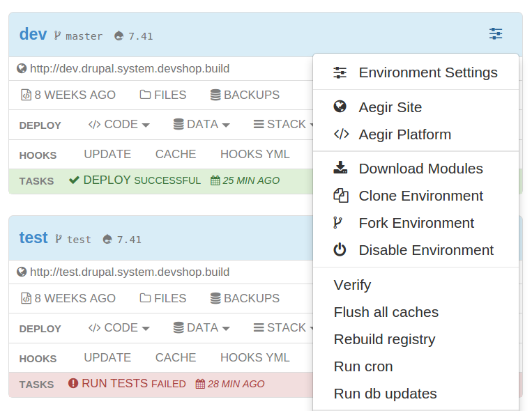Click the branch icon beside test branch
The width and height of the screenshot is (532, 411).
pos(59,239)
